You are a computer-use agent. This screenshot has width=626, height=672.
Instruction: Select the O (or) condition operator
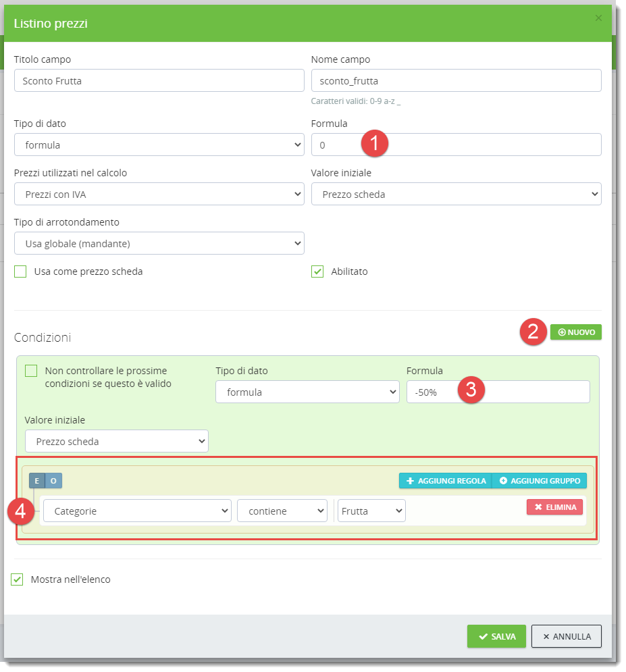click(53, 481)
